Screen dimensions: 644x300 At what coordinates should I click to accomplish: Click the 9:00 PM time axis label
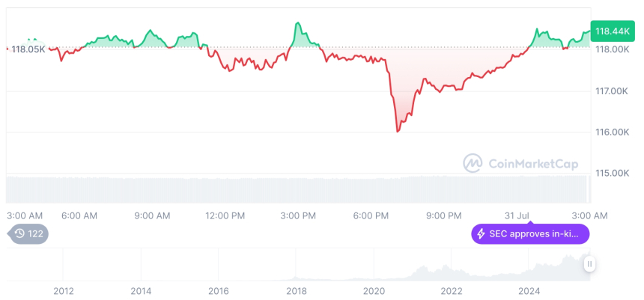(x=444, y=215)
